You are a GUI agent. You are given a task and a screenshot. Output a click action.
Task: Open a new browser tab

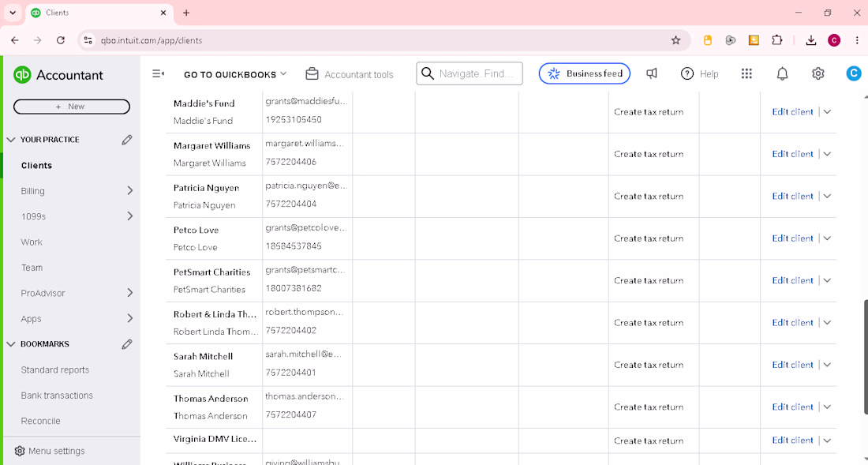click(x=186, y=13)
